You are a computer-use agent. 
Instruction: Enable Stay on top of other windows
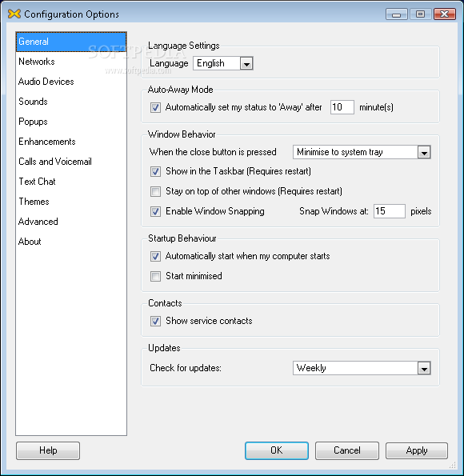click(x=155, y=191)
